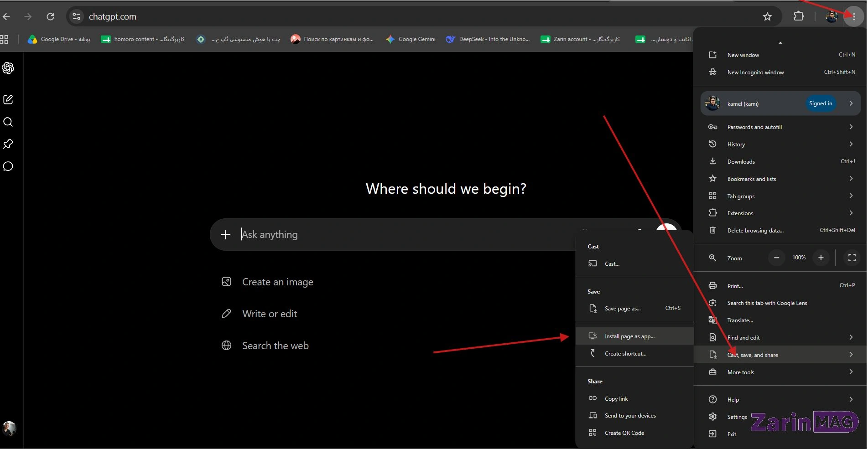
Task: Click Create an image suggestion
Action: pyautogui.click(x=267, y=282)
